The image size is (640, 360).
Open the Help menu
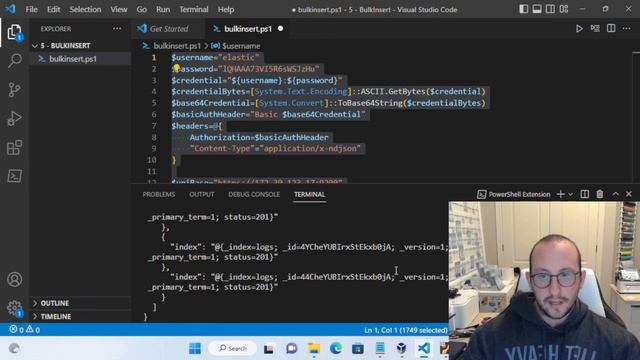tap(226, 9)
